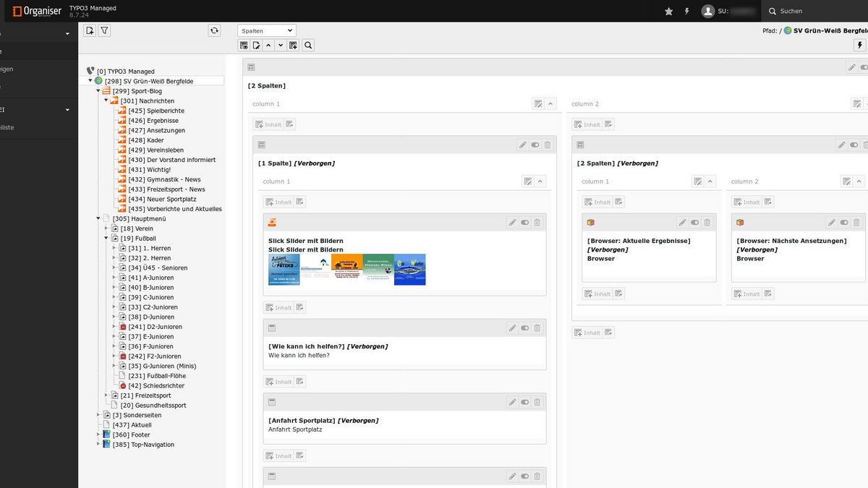Create new page in page tree toolbar
The image size is (868, 488).
pos(90,30)
